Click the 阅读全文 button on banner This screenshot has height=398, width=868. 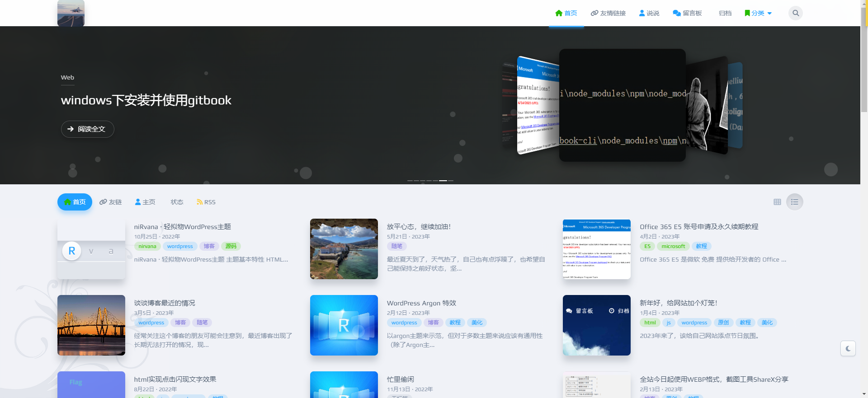click(x=87, y=129)
